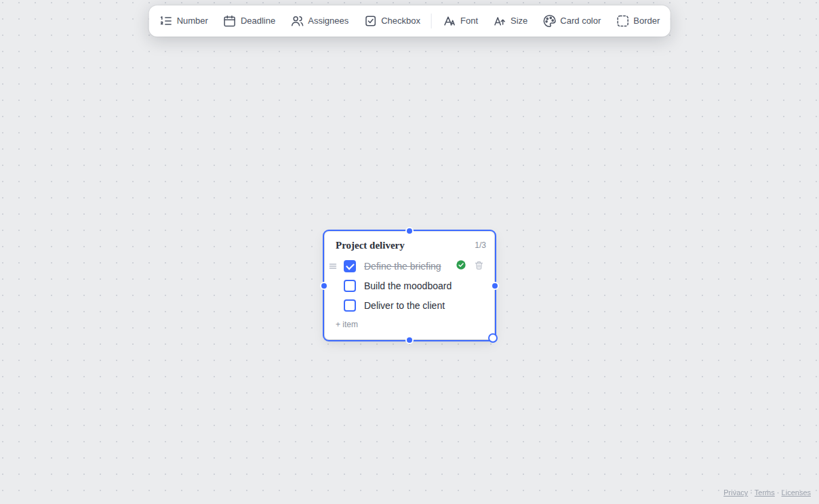Select the 'Build the moodboard' item text
The width and height of the screenshot is (819, 504).
[x=407, y=286]
